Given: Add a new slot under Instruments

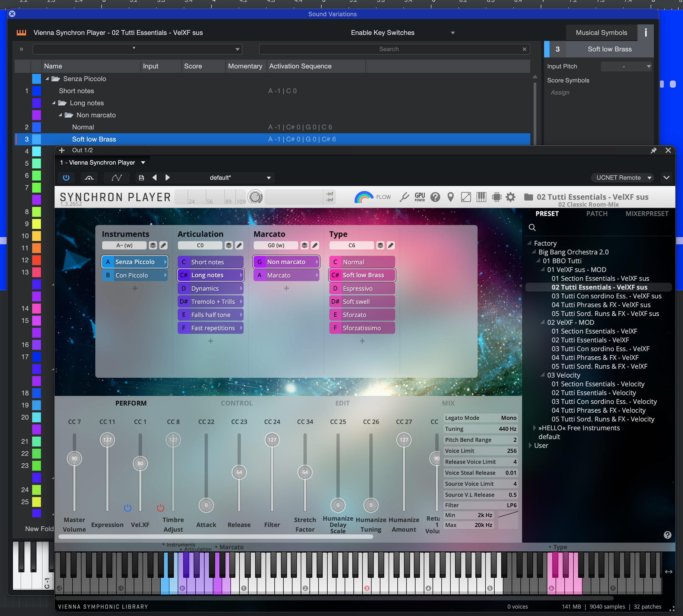Looking at the screenshot, I should pyautogui.click(x=135, y=288).
